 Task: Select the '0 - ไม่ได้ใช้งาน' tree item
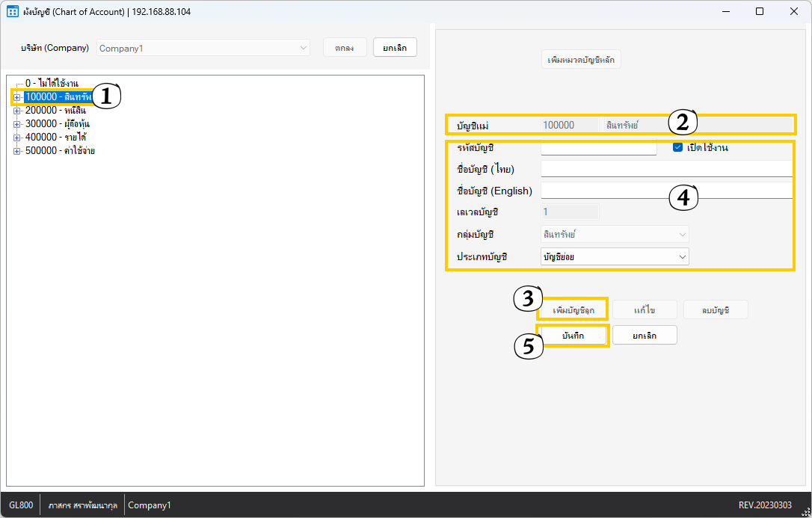coord(52,83)
